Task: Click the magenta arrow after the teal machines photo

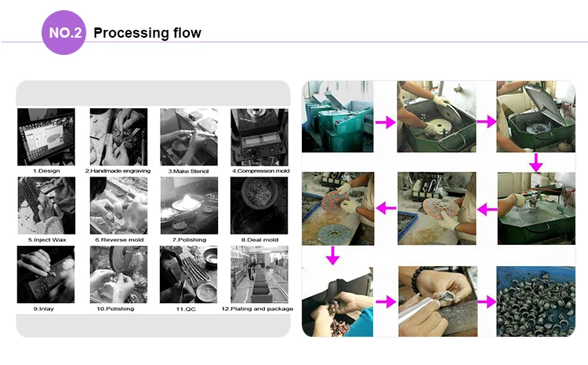Action: click(385, 122)
